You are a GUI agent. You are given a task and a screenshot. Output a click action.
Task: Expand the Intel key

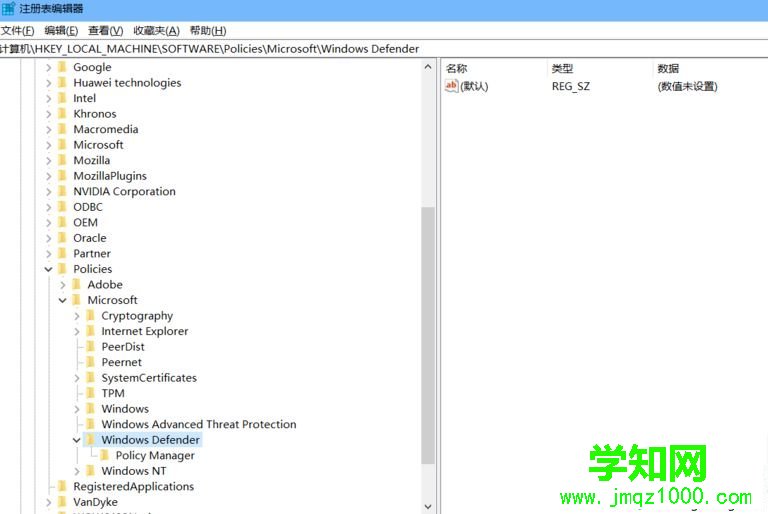coord(48,98)
